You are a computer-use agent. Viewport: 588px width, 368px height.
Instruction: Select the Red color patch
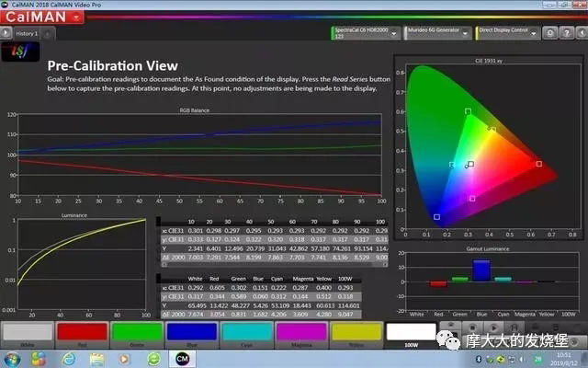pos(81,332)
